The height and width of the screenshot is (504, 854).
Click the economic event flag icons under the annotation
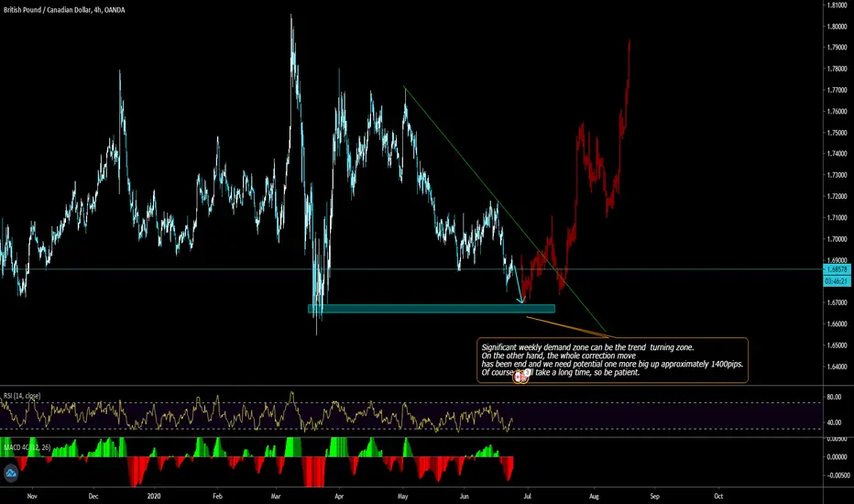coord(520,376)
